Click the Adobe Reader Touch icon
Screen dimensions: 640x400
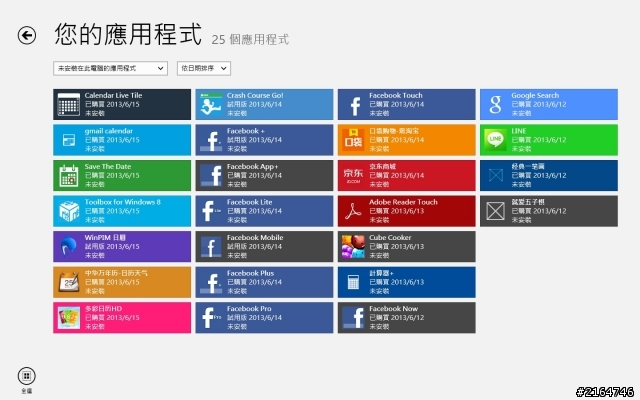pos(353,211)
